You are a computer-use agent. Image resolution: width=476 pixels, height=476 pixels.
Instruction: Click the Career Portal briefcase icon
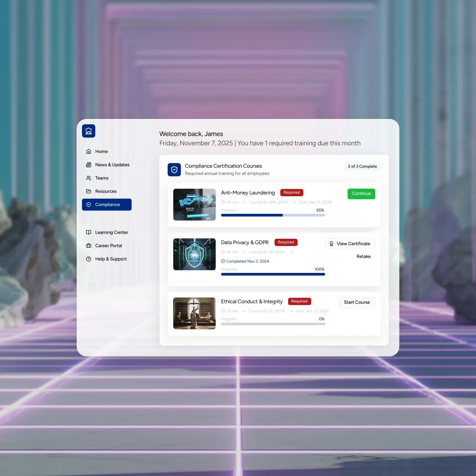[89, 246]
